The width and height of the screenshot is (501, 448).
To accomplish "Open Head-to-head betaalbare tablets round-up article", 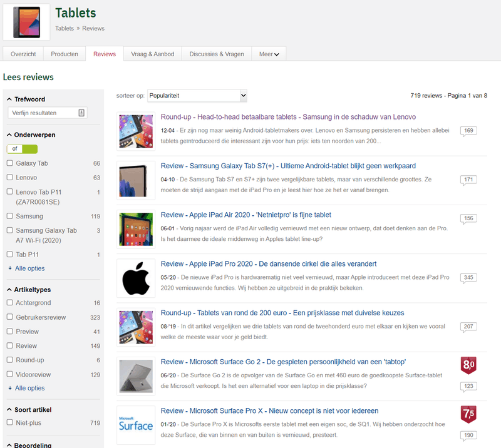I will pyautogui.click(x=288, y=117).
